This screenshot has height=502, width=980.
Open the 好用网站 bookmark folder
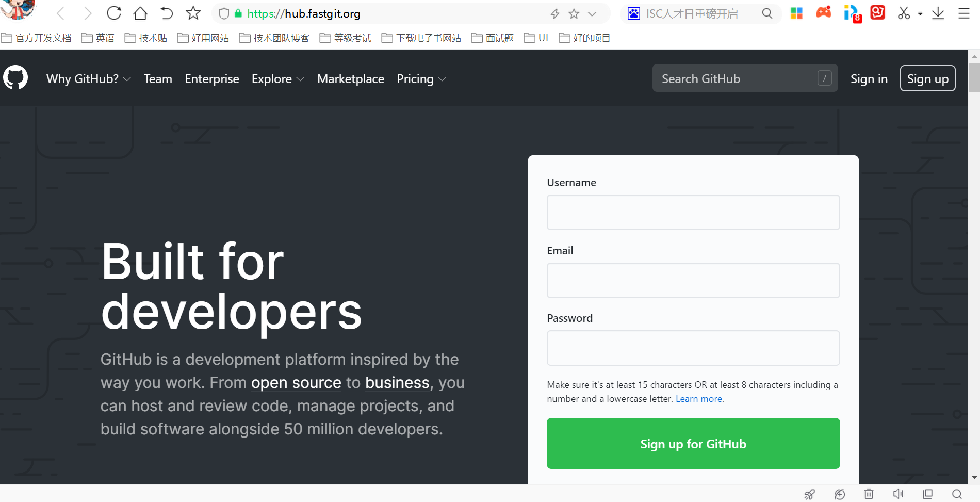[203, 38]
